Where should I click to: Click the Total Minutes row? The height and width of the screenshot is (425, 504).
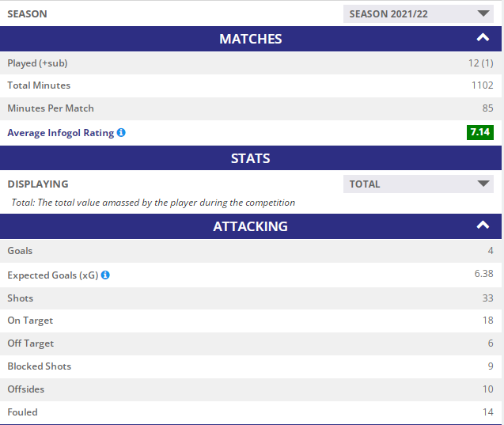click(x=251, y=85)
